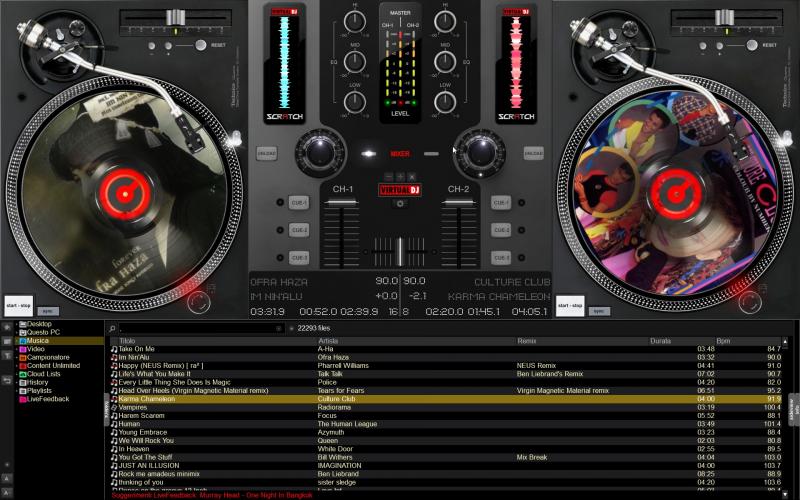The image size is (800, 500).
Task: Click the favorites star icon in browser sidebar
Action: click(x=7, y=327)
